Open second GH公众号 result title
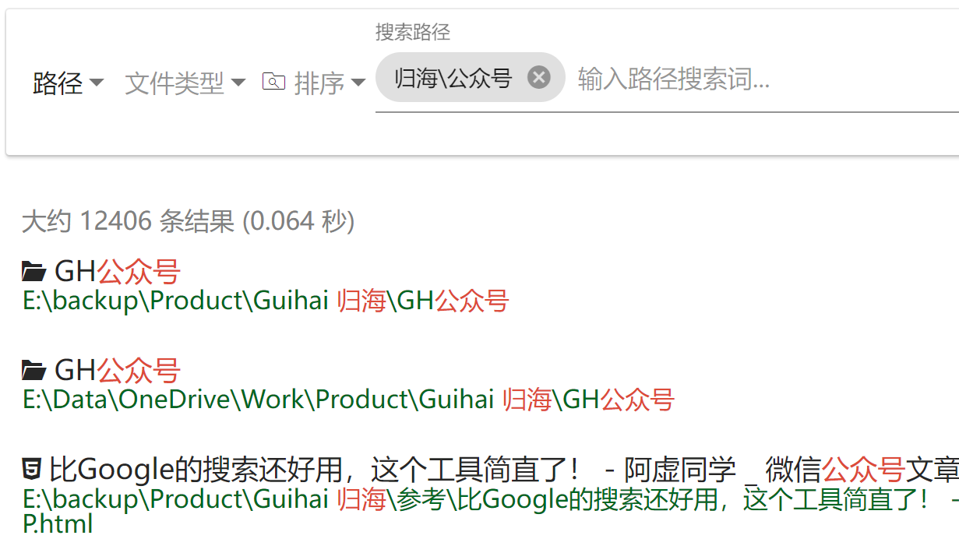Viewport: 959px width, 560px height. (118, 370)
